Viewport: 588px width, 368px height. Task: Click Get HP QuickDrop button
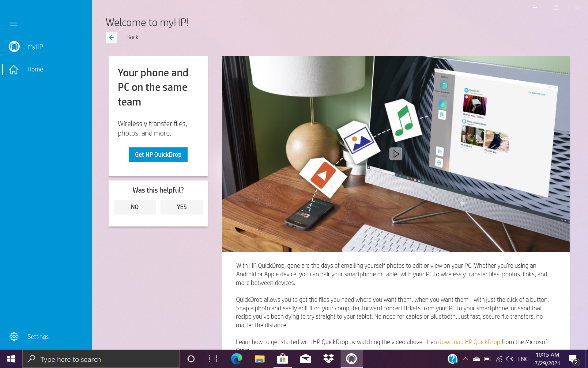tap(158, 155)
